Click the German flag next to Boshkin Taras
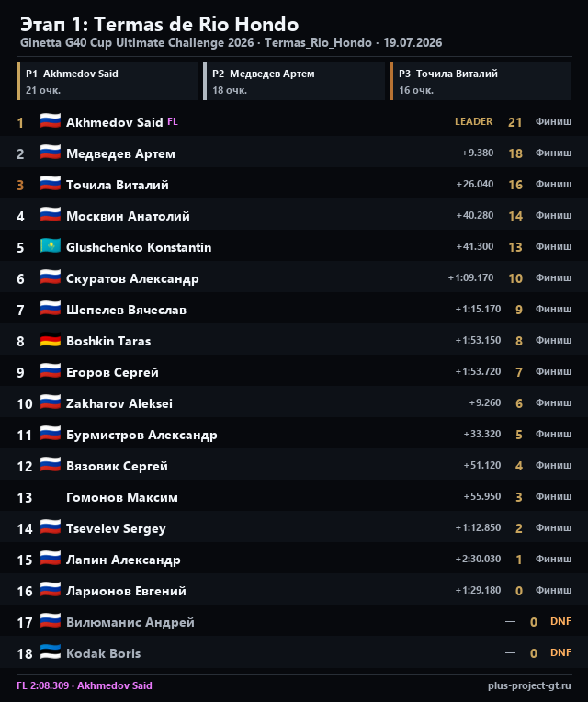 tap(51, 340)
